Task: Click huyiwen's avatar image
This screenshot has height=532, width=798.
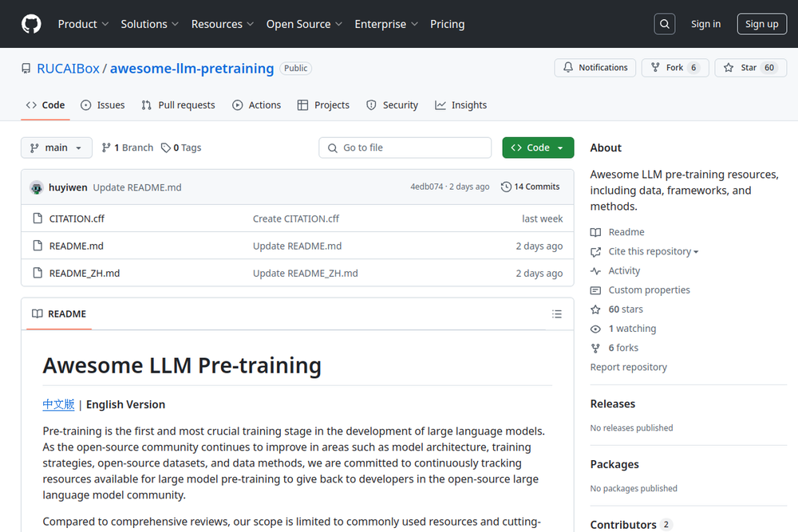Action: click(37, 187)
